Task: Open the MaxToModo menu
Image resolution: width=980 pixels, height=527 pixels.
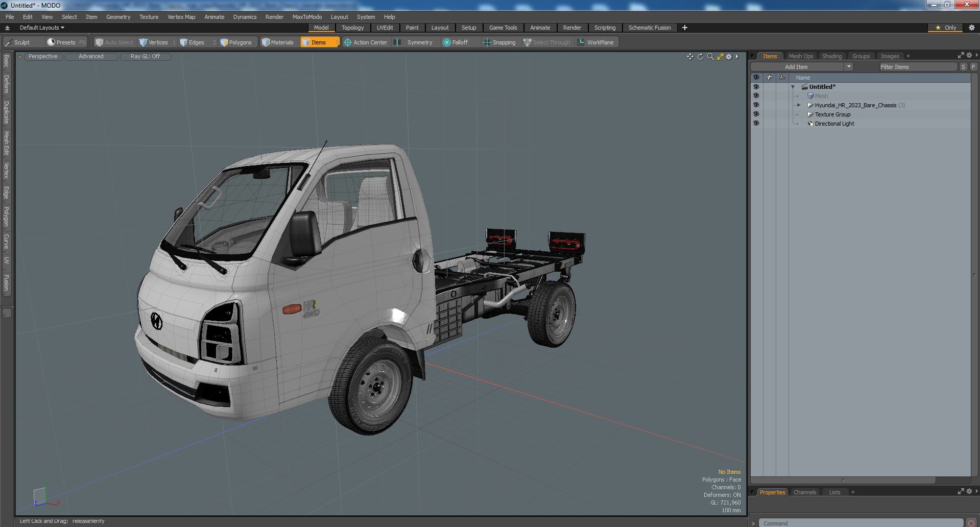Action: 307,17
